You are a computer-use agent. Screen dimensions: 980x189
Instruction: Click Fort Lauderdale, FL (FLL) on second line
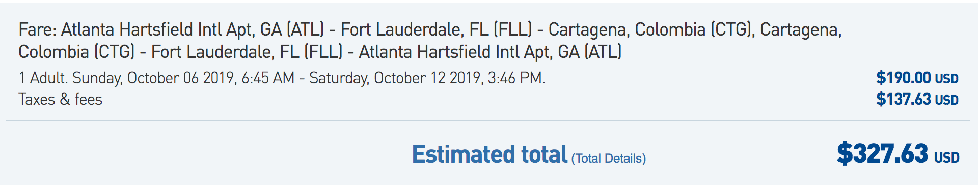[x=247, y=52]
